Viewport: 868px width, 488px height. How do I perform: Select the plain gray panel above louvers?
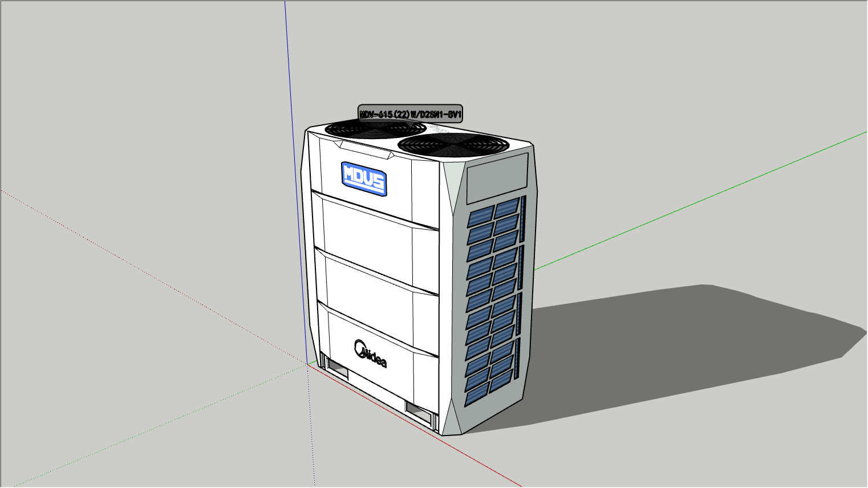coord(498,178)
